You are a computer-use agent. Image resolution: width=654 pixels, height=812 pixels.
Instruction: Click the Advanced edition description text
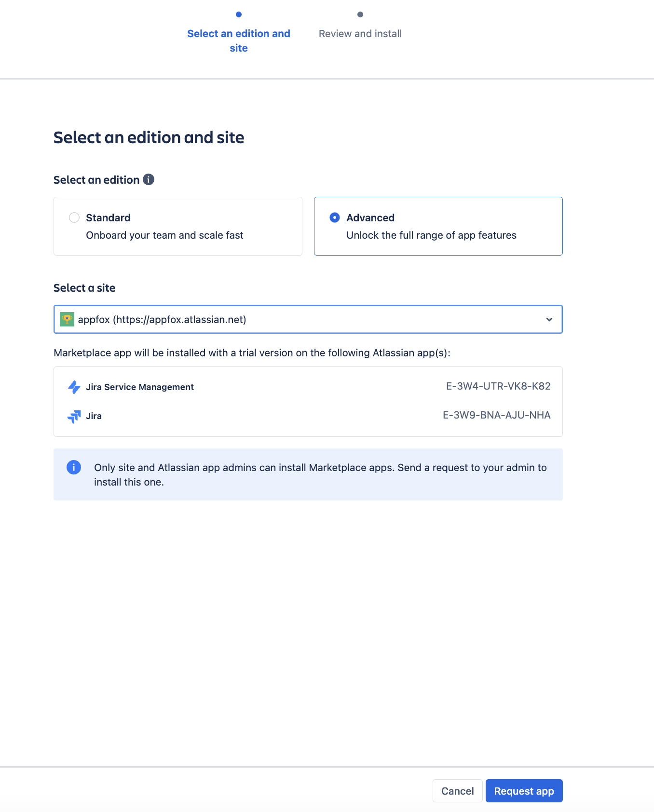pos(431,235)
